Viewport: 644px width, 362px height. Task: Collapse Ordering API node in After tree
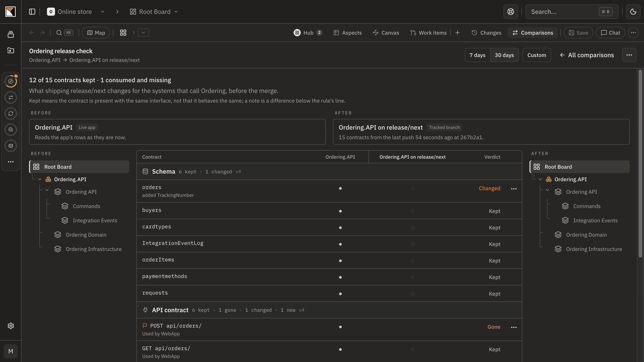547,190
